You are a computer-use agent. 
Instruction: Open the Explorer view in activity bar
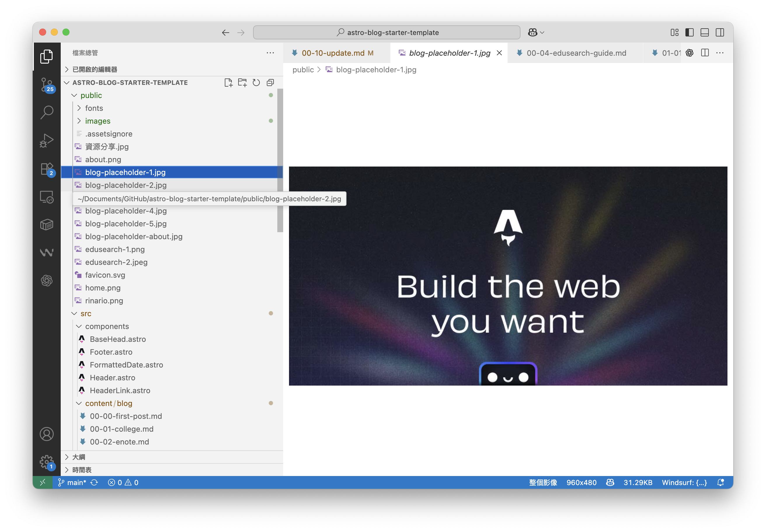[x=47, y=56]
